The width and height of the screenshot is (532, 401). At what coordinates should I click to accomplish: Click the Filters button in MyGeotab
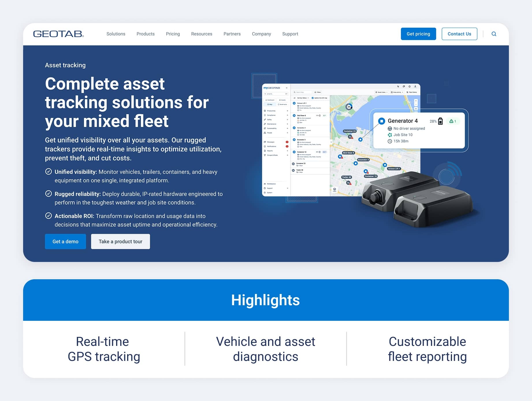pyautogui.click(x=318, y=92)
